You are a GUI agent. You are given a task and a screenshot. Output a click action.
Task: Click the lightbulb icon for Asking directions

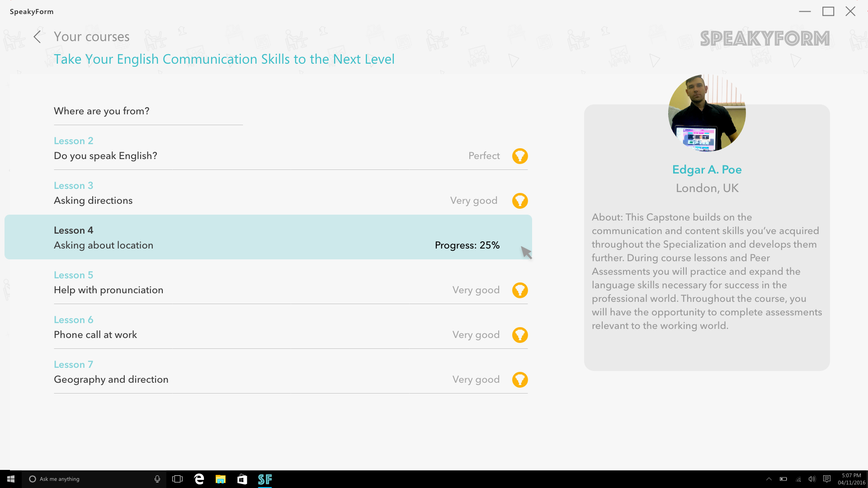(520, 201)
